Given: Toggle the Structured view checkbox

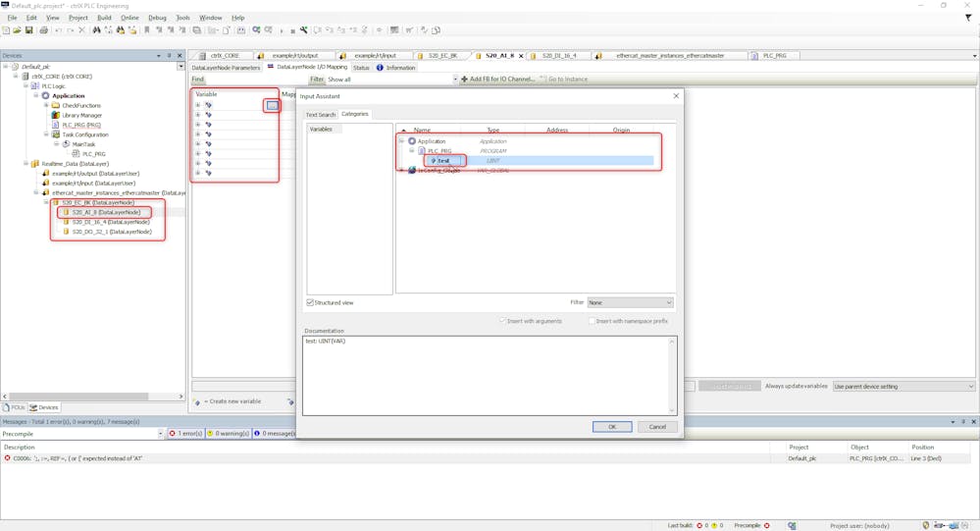Looking at the screenshot, I should click(310, 302).
